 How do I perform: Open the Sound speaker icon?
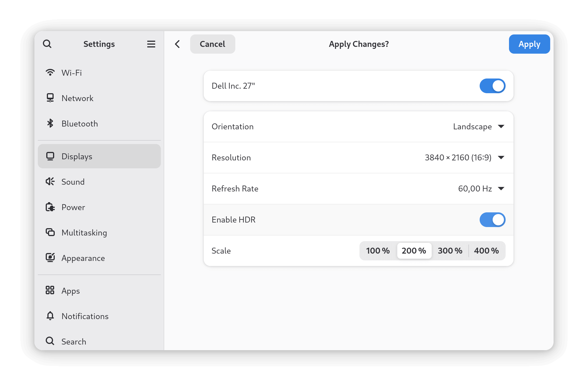pos(50,182)
